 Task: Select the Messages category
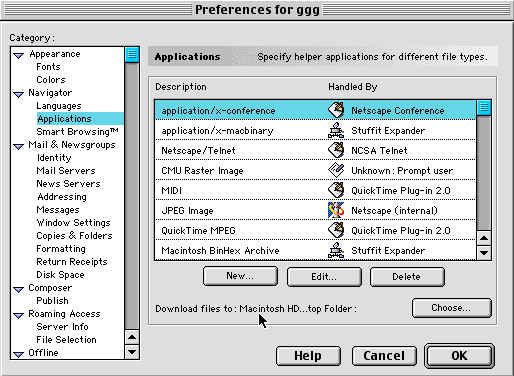pos(58,210)
